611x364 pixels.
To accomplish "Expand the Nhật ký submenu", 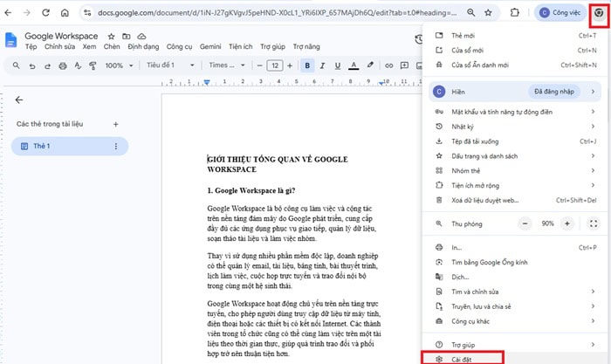I will click(x=515, y=127).
